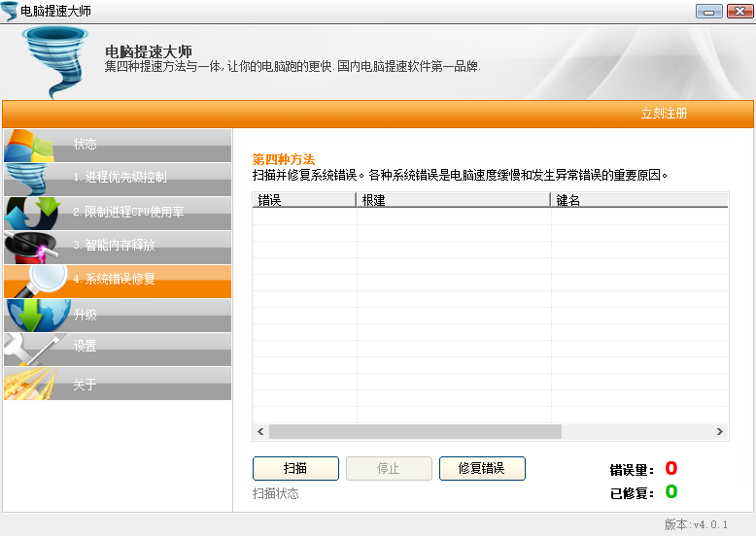Open 智能内存释放 via its magic hat icon
The height and width of the screenshot is (536, 756).
(33, 247)
